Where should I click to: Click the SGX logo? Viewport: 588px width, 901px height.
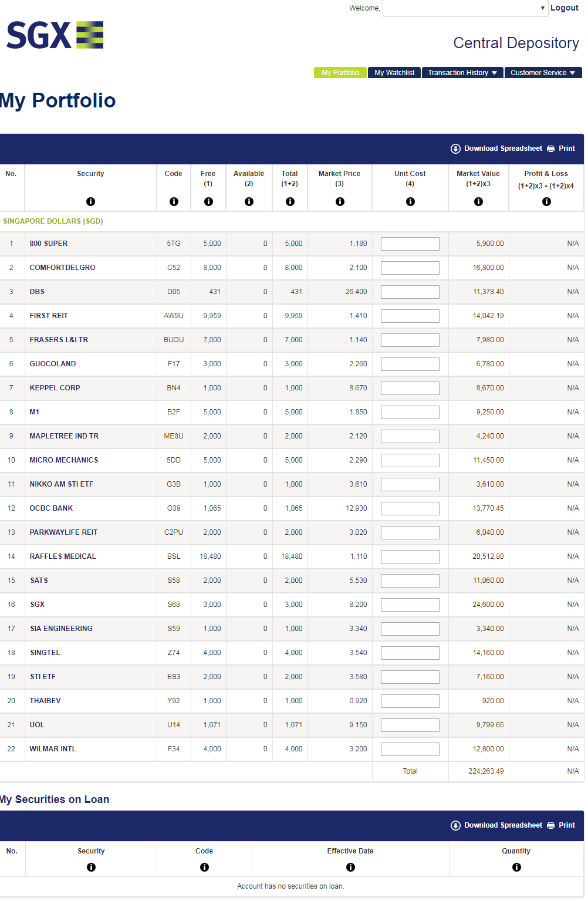coord(55,35)
